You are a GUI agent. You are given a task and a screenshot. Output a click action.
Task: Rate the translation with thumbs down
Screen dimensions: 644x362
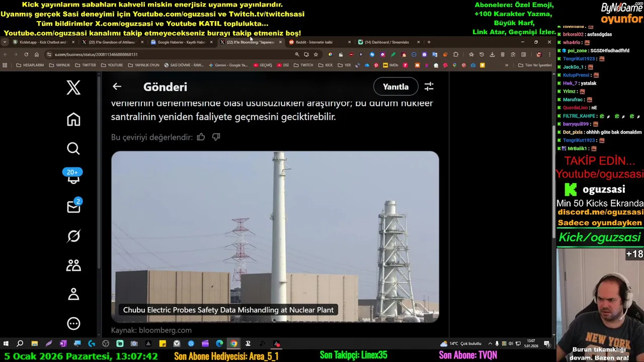pos(216,137)
